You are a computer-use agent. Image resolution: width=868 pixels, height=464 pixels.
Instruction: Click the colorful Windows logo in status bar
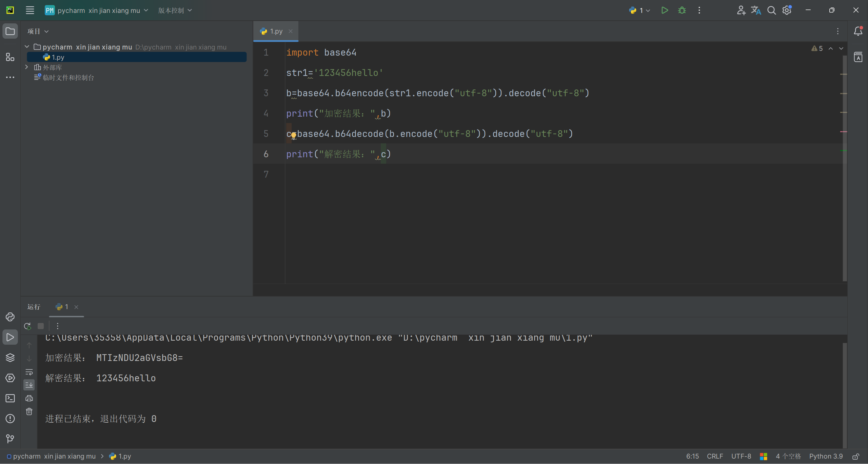(x=764, y=457)
